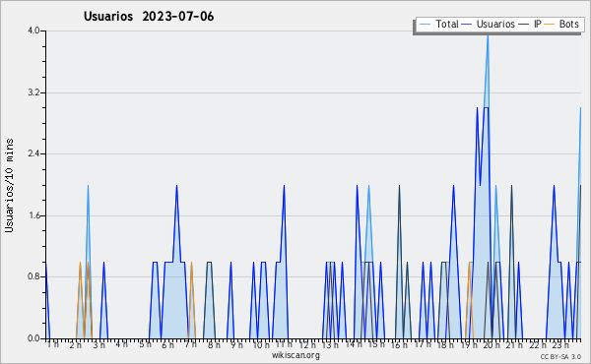Click the Total peak of 4.0 near 20 h

[488, 35]
